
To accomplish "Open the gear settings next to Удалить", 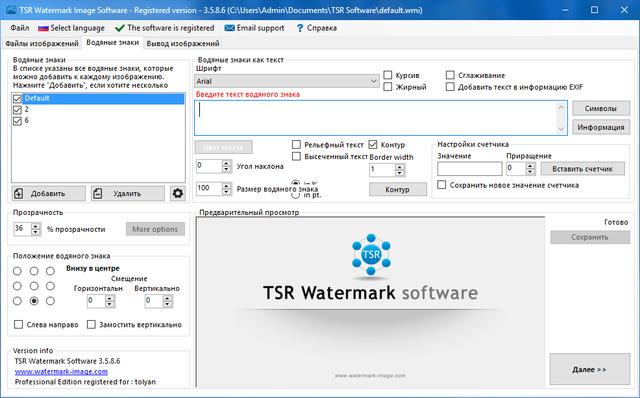I will tap(178, 193).
